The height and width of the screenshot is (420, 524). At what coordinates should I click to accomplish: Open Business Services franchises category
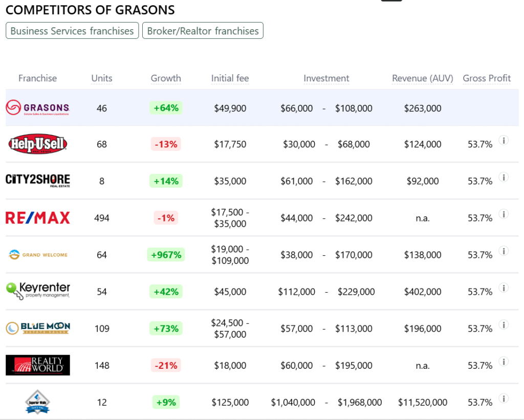[72, 31]
